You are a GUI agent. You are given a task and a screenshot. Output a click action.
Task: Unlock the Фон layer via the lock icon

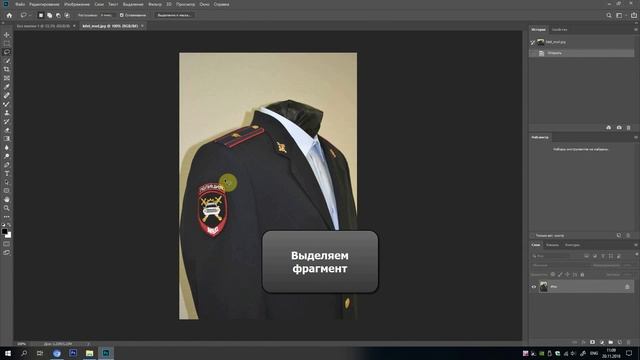(x=627, y=287)
